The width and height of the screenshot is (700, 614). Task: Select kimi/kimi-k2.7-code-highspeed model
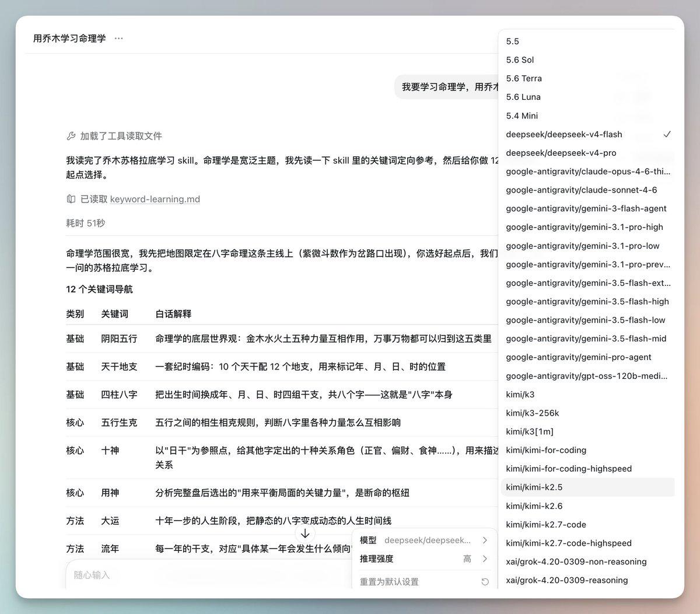tap(588, 543)
